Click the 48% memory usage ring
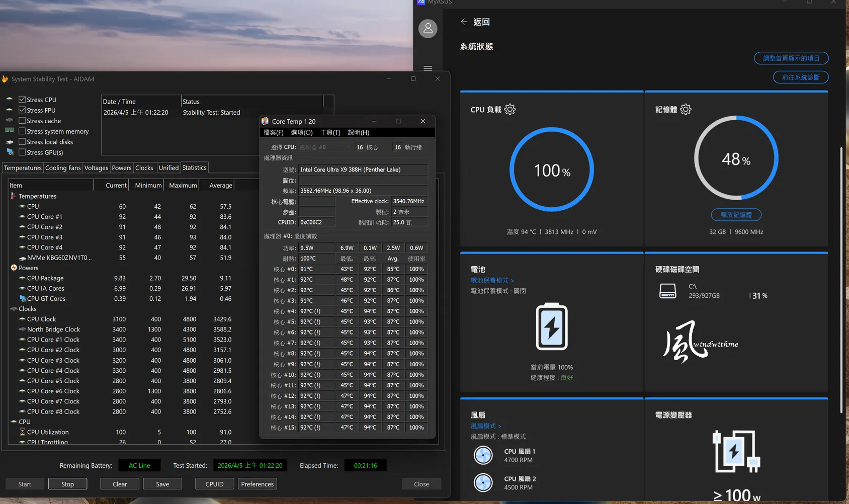849x504 pixels. (x=736, y=158)
